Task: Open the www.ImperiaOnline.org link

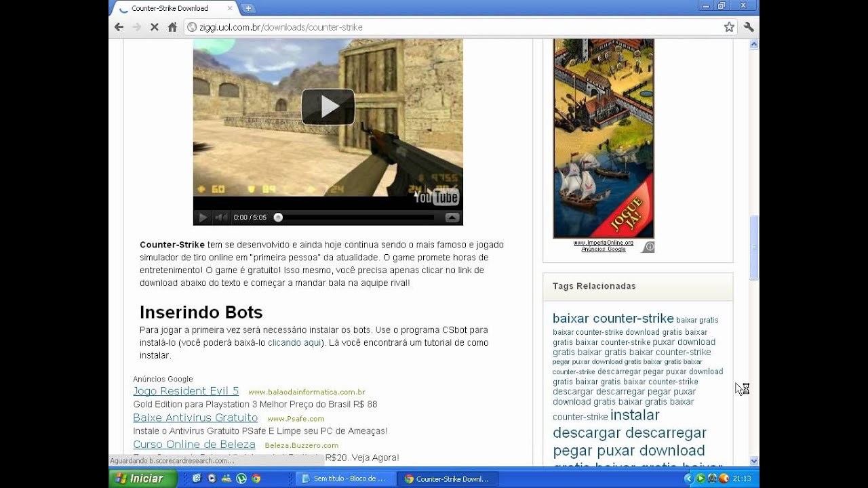Action: (604, 243)
